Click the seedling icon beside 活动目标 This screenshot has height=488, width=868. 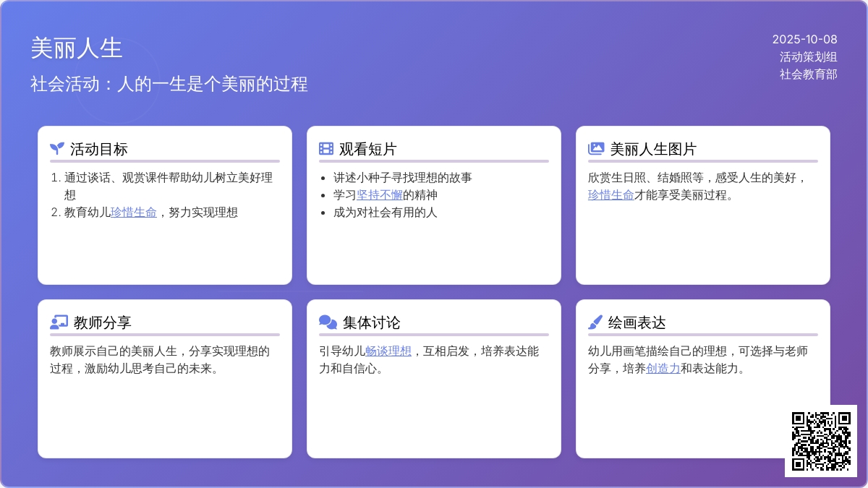[57, 149]
